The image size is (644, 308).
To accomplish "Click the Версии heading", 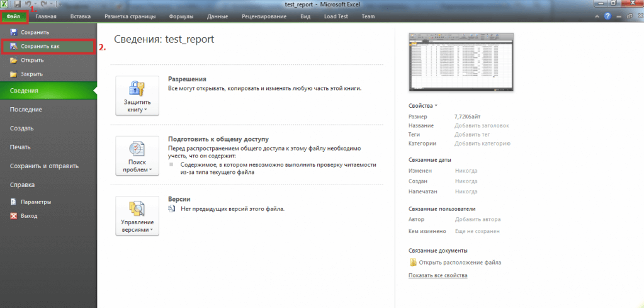I will pyautogui.click(x=179, y=199).
